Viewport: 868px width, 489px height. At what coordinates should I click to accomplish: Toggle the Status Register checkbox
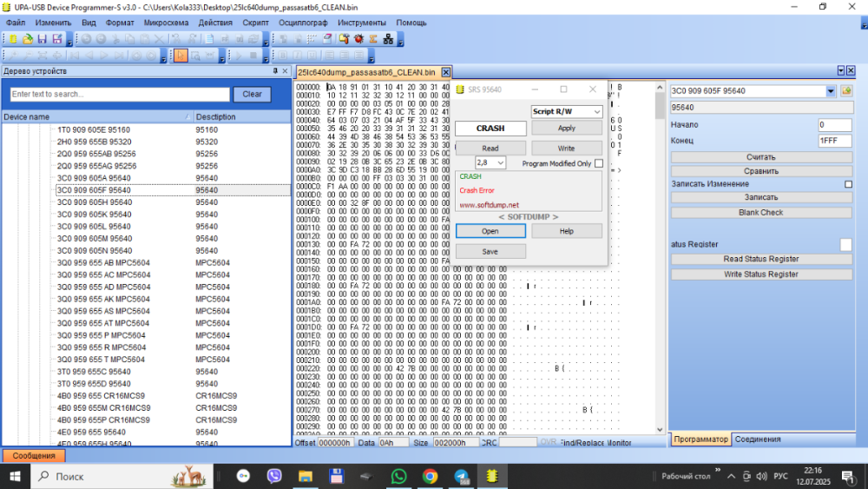click(x=845, y=245)
